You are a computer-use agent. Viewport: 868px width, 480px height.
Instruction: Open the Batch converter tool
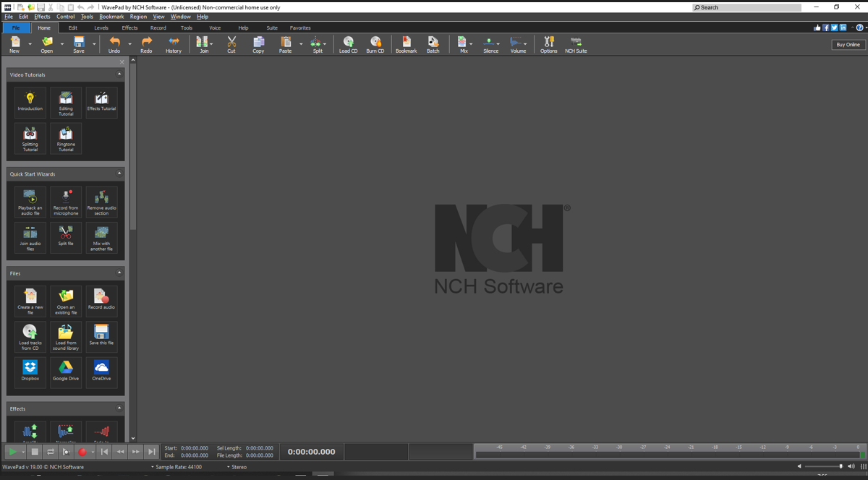click(x=433, y=45)
